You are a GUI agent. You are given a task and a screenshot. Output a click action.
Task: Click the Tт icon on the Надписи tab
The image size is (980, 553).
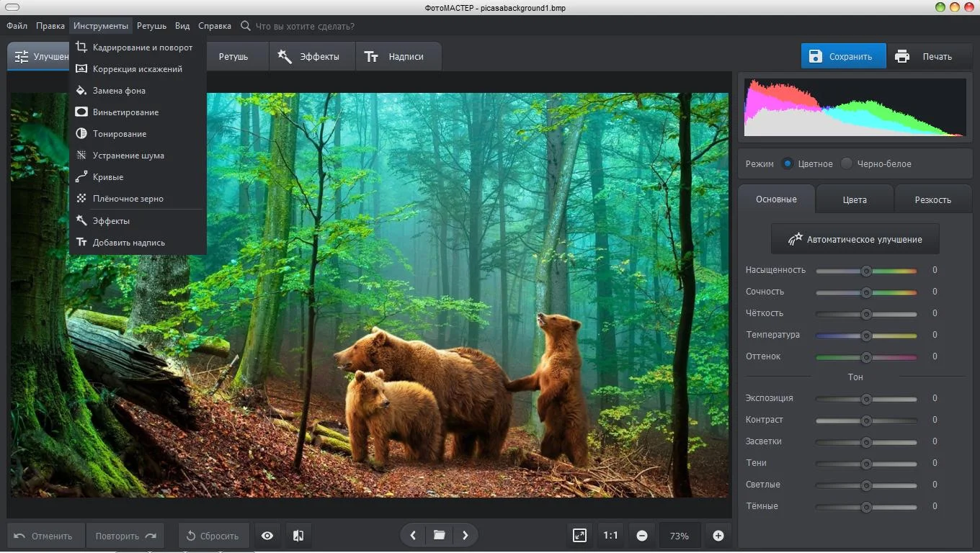(371, 56)
